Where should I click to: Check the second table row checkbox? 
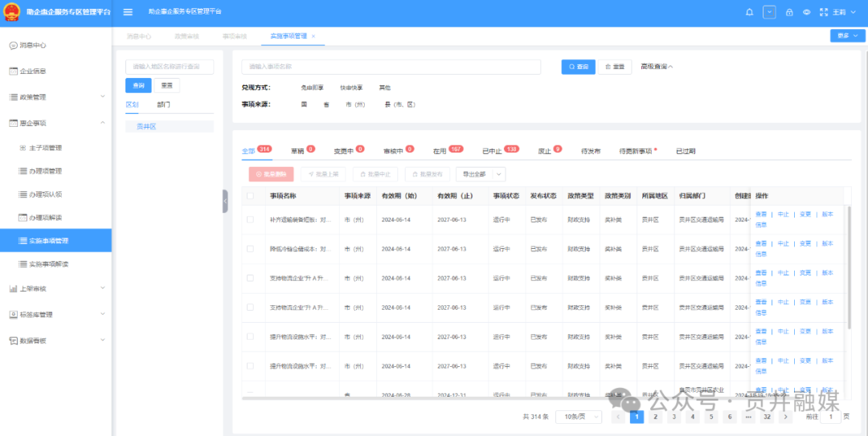click(250, 249)
